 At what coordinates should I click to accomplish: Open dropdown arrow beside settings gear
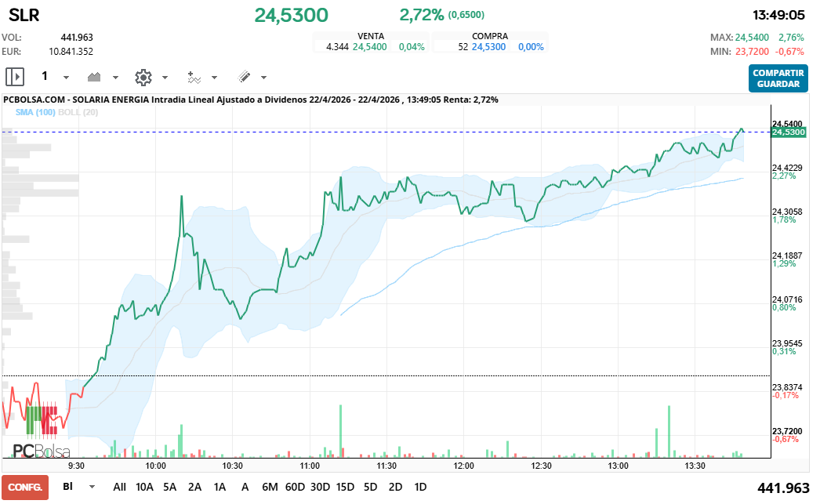(165, 78)
